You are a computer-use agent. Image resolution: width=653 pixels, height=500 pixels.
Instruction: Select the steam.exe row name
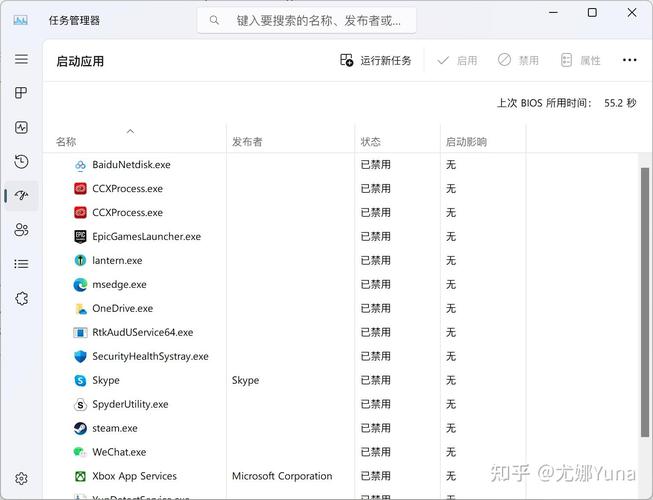tap(115, 428)
